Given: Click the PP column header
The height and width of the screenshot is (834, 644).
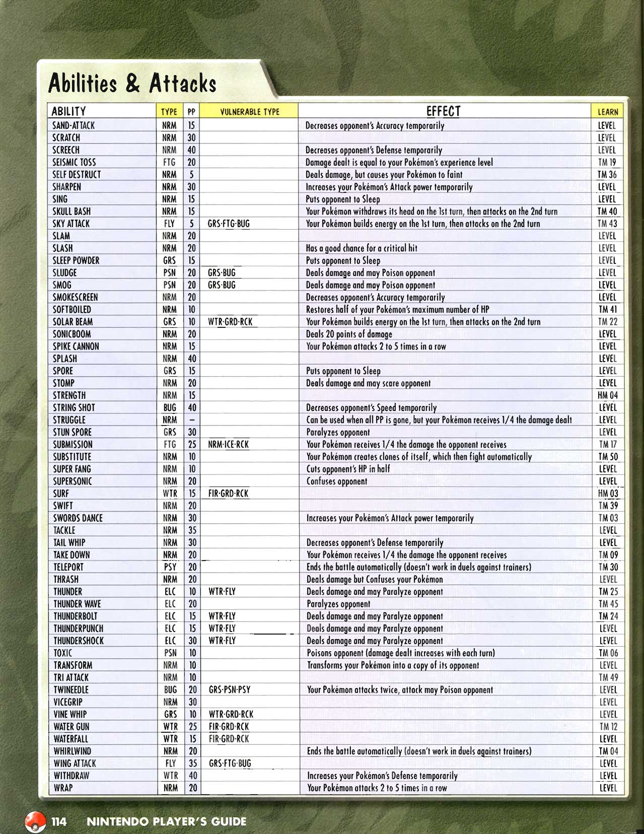Looking at the screenshot, I should coord(191,112).
